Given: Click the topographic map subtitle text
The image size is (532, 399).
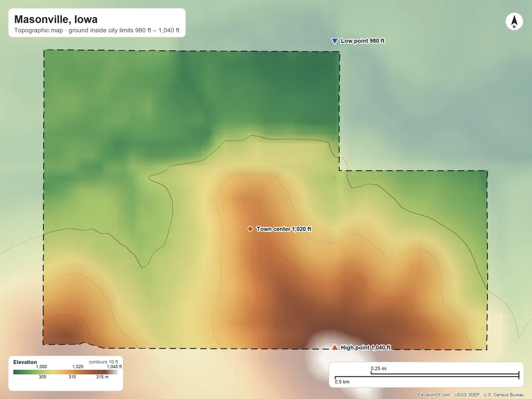Looking at the screenshot, I should pos(97,31).
